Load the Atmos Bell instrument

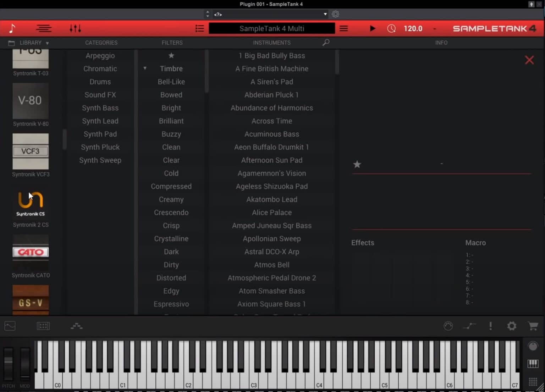(x=271, y=265)
